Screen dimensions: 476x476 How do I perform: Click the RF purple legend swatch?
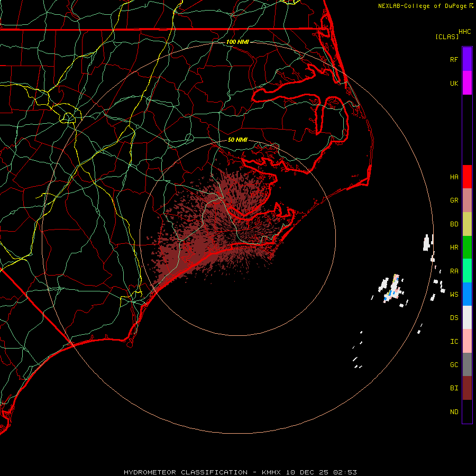[x=467, y=59]
